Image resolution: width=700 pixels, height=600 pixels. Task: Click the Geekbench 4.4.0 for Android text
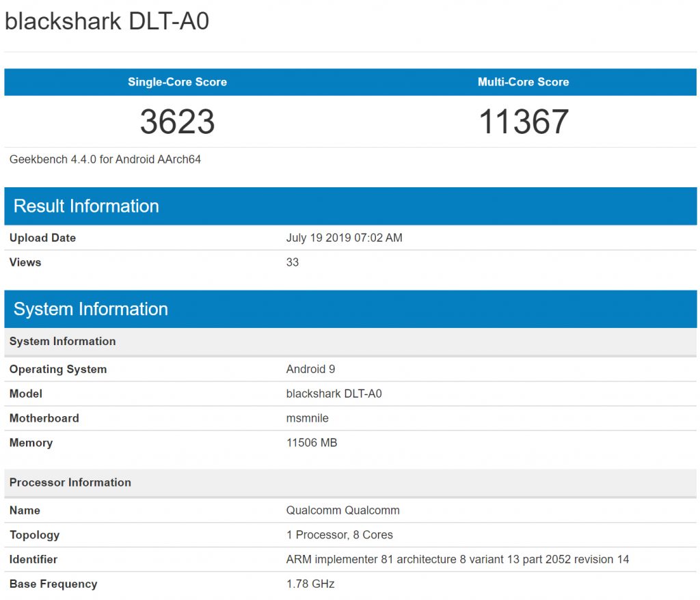[105, 159]
